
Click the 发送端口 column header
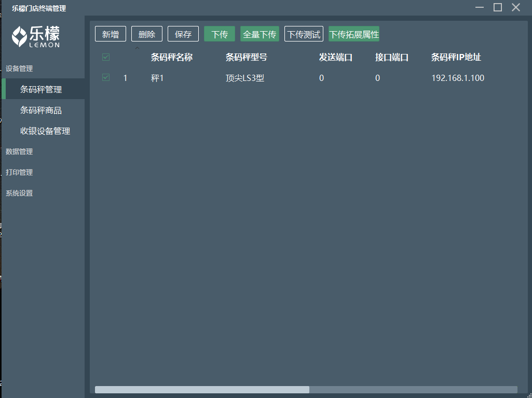(336, 58)
